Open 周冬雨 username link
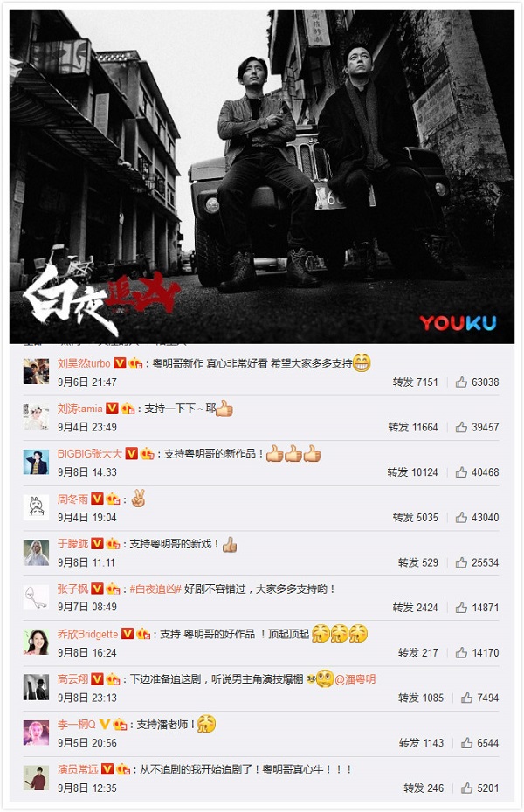The image size is (524, 812). [72, 499]
